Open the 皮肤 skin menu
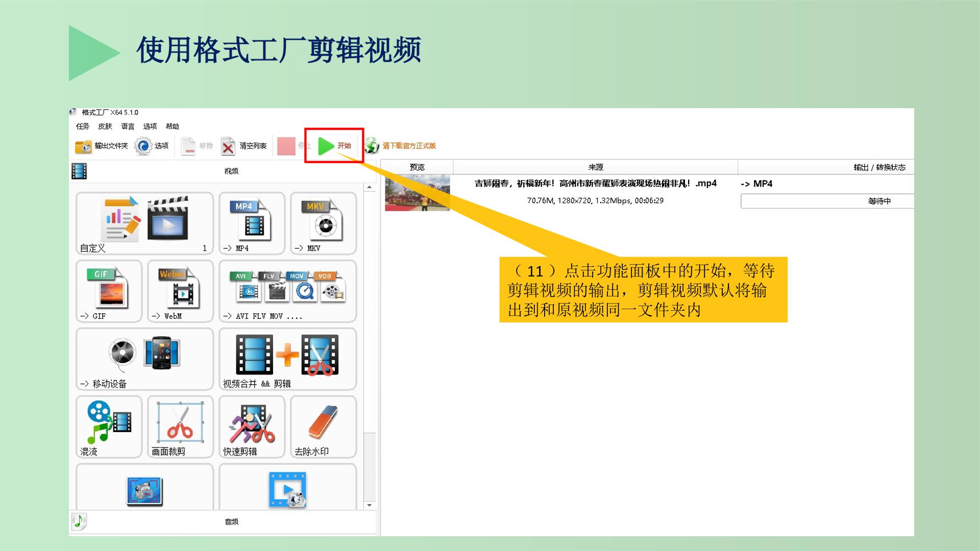The width and height of the screenshot is (980, 551). [x=105, y=126]
